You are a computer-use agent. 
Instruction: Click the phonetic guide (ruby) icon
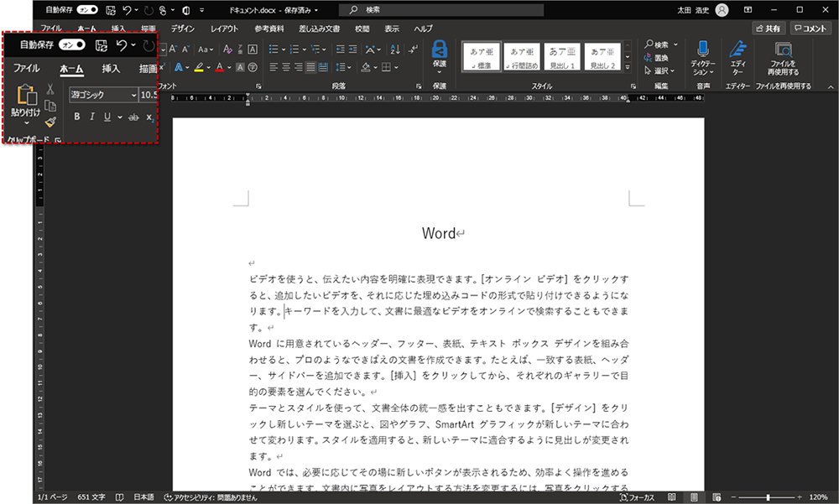240,49
